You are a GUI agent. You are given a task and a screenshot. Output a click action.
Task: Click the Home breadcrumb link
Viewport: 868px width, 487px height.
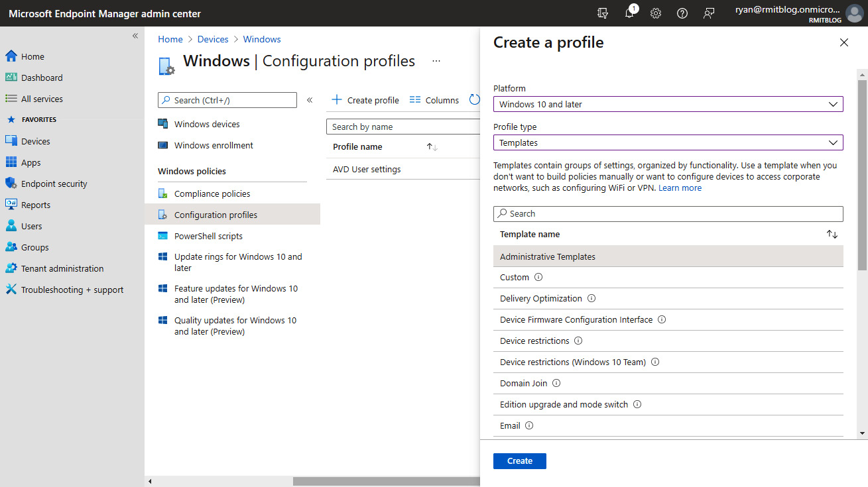(x=170, y=39)
